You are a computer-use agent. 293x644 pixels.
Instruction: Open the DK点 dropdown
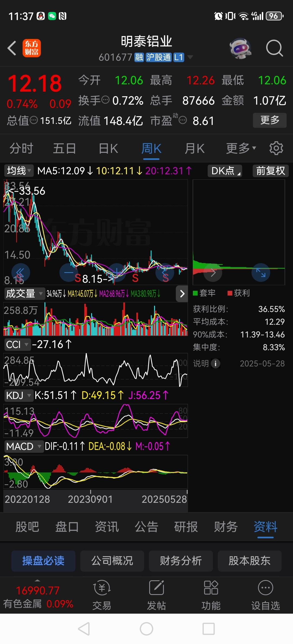pos(225,171)
